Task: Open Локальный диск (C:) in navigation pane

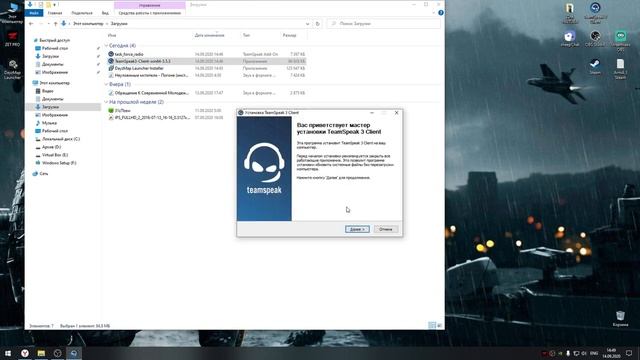Action: (x=61, y=139)
